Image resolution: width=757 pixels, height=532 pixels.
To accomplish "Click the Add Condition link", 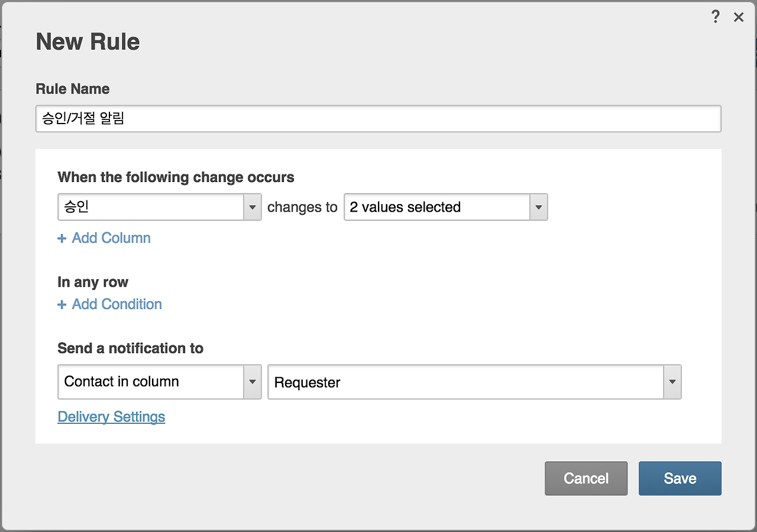I will tap(117, 304).
